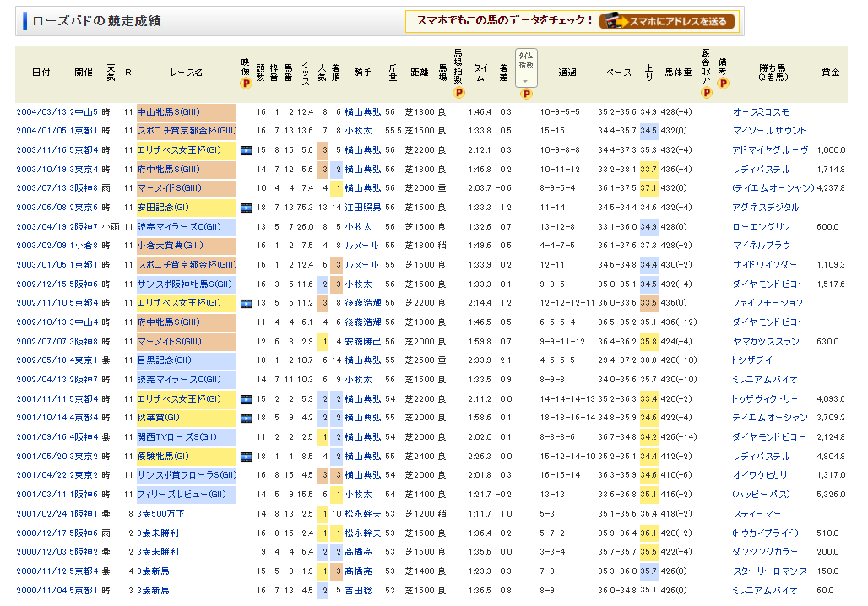Open winner horse スターリーロマンス

(x=769, y=571)
